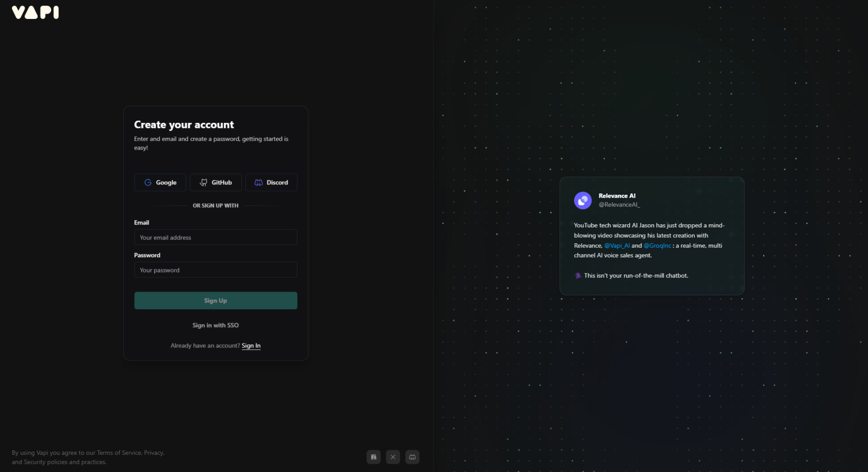Click the Relevance AI profile avatar
868x472 pixels.
click(x=583, y=200)
